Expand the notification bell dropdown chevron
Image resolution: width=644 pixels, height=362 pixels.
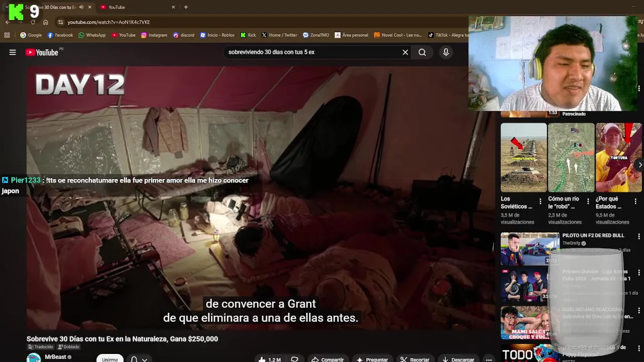pyautogui.click(x=144, y=360)
